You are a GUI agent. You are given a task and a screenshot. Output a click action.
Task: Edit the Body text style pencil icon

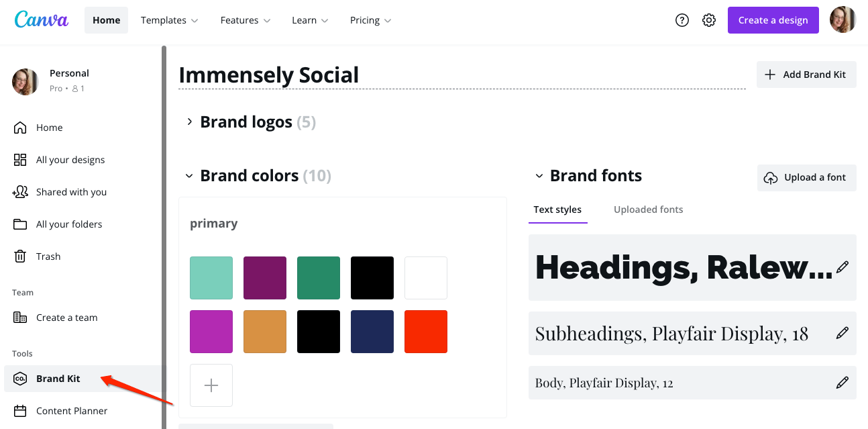click(843, 383)
